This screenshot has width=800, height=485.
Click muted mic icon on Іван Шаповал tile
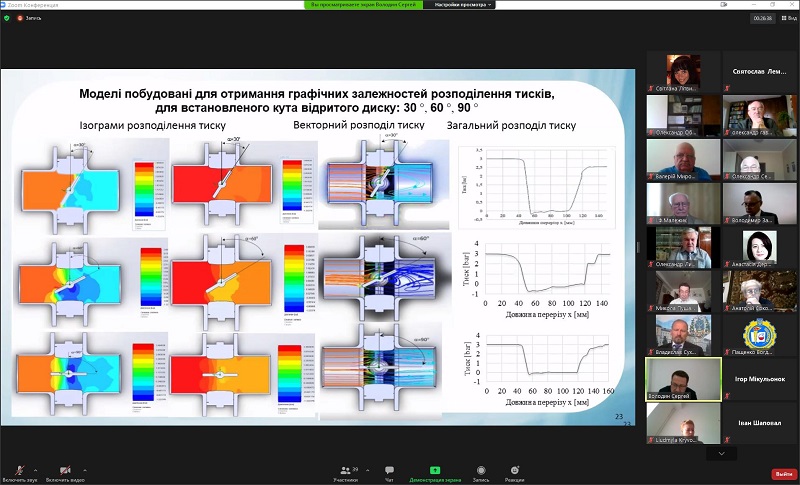tap(727, 440)
